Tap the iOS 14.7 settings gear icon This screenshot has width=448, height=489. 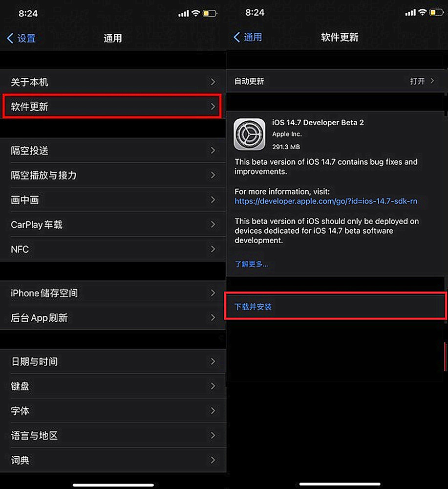[x=250, y=134]
